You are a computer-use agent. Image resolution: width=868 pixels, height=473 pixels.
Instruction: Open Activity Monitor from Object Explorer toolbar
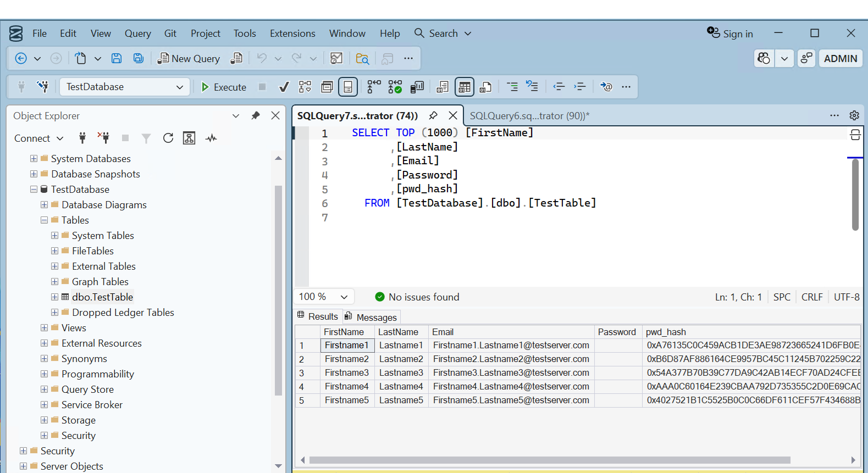pos(211,138)
